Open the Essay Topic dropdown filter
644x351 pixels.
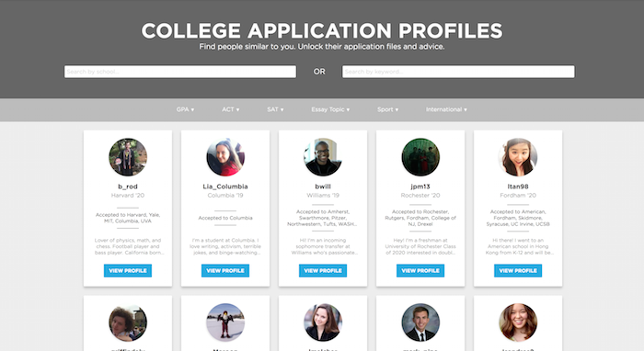pos(330,109)
